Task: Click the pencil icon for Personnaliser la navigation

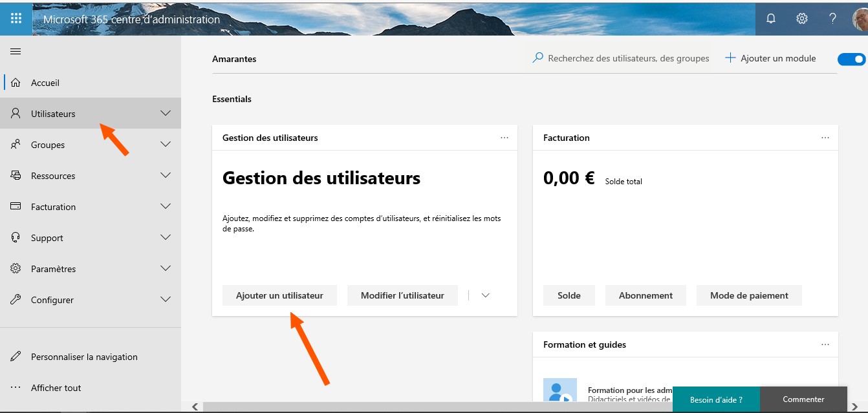Action: pos(16,356)
